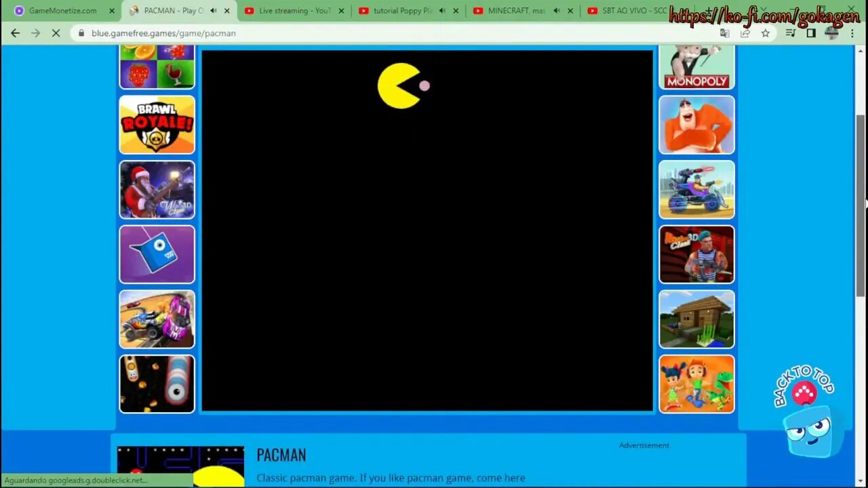The width and height of the screenshot is (868, 488).
Task: Open the purple blue cube game thumbnail
Action: pyautogui.click(x=157, y=254)
